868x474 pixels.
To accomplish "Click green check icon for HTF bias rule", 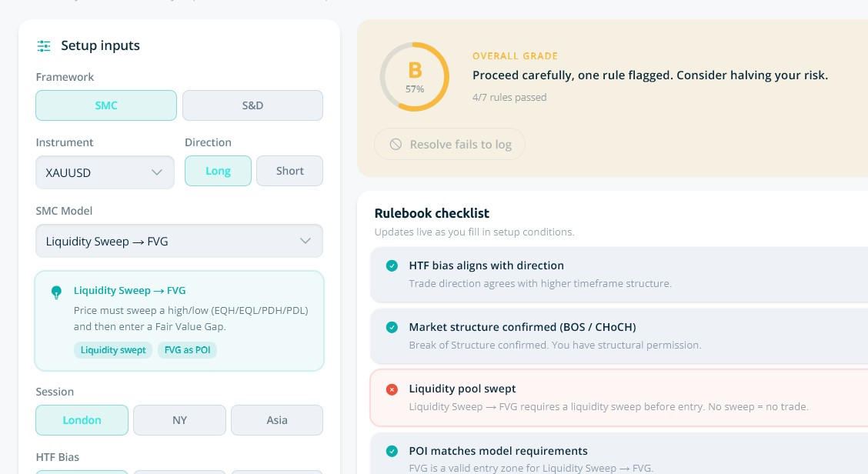I will [392, 265].
